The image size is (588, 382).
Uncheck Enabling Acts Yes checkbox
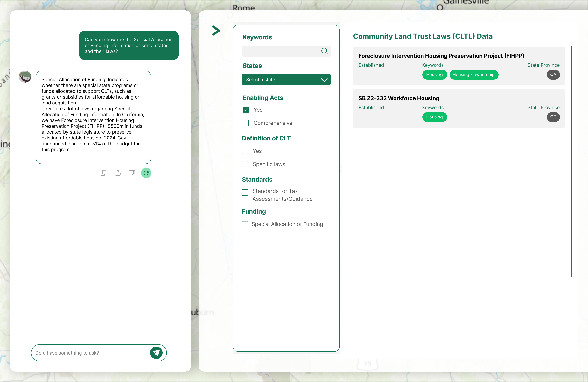[246, 110]
